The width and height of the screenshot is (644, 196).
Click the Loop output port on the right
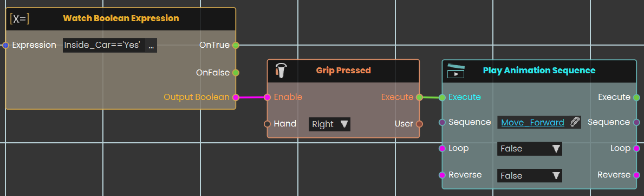pos(636,149)
